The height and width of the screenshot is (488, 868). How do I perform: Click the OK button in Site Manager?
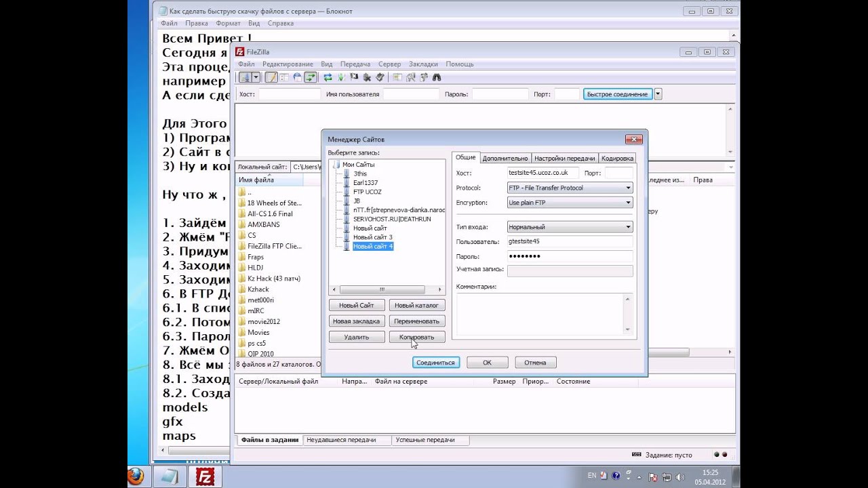click(x=487, y=363)
